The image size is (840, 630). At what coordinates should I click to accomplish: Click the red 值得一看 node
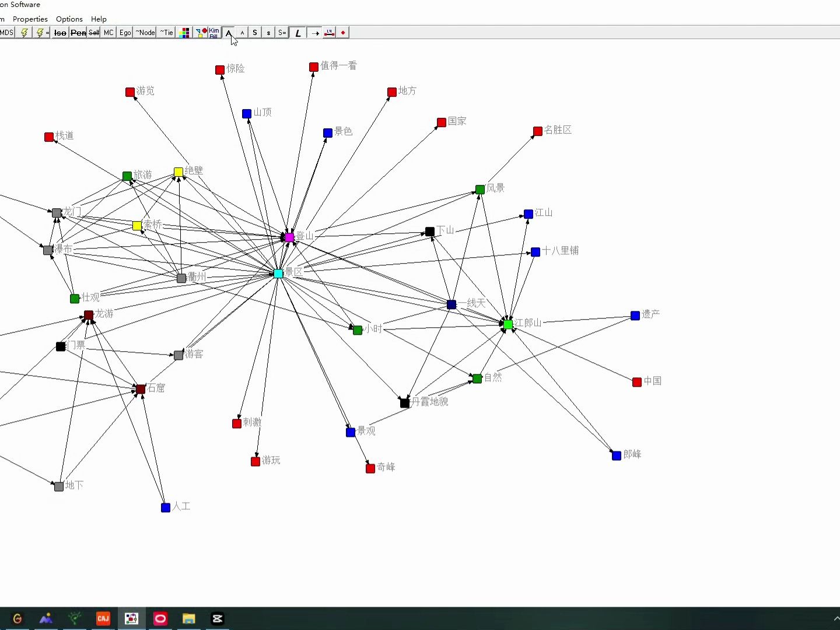point(314,67)
